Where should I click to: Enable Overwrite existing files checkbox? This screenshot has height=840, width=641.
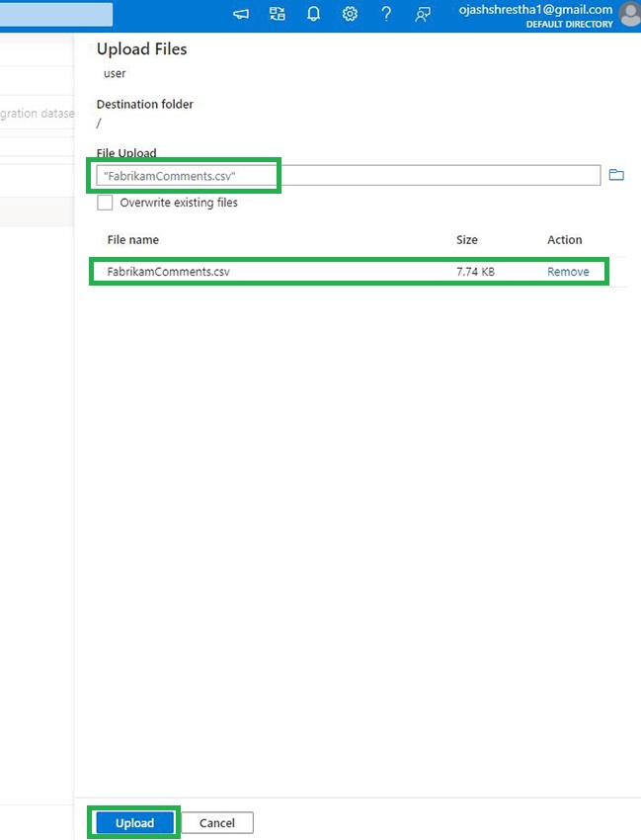[x=105, y=203]
